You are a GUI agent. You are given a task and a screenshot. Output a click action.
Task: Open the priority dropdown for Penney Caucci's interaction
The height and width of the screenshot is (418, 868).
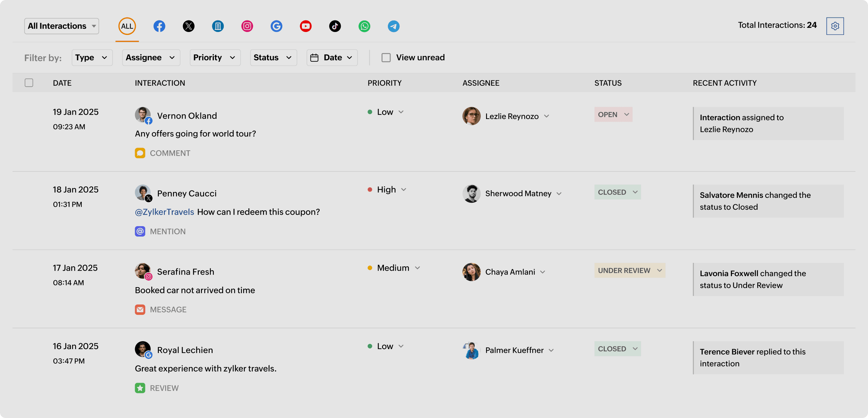tap(404, 190)
